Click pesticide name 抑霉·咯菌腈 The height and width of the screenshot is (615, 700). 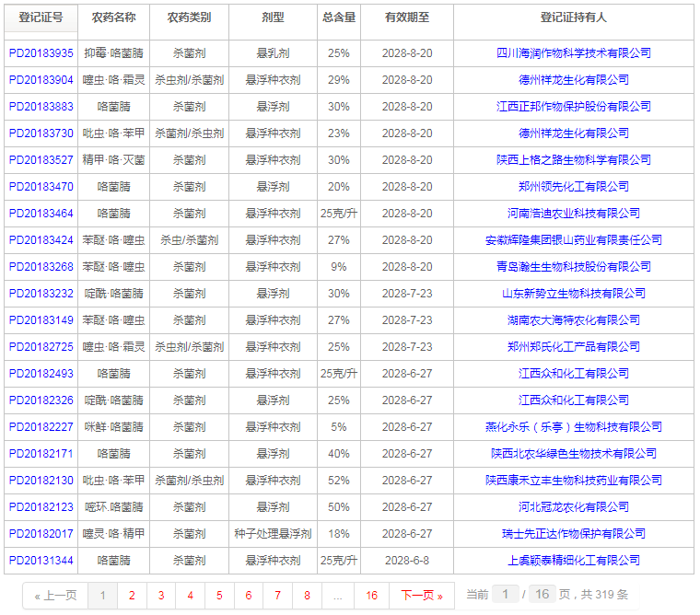pos(114,53)
